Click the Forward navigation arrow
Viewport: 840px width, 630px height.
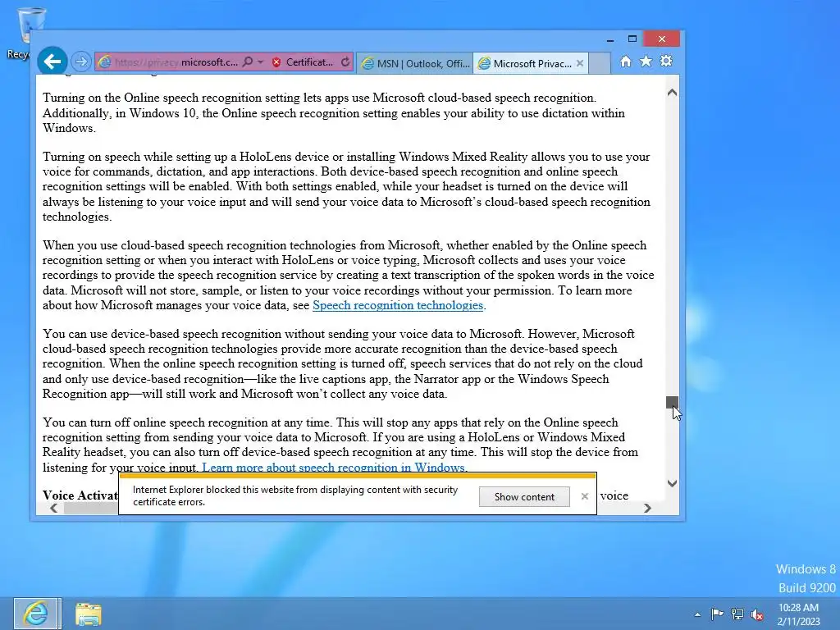(x=81, y=62)
